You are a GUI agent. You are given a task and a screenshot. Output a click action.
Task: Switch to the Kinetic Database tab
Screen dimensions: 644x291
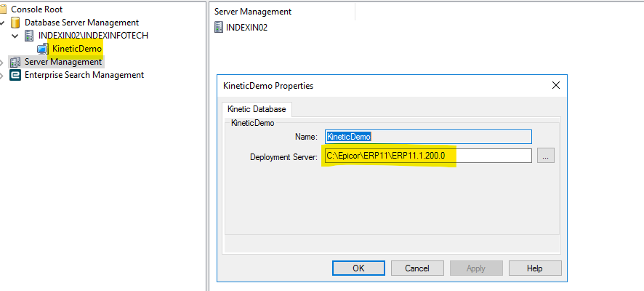point(257,109)
